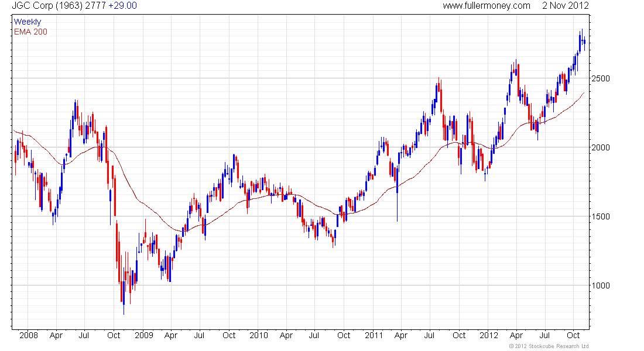
Task: Click the 2009 year label on axis
Action: (x=144, y=335)
